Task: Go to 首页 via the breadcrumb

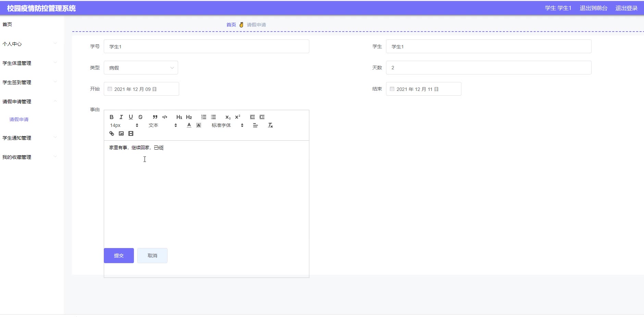Action: (231, 25)
